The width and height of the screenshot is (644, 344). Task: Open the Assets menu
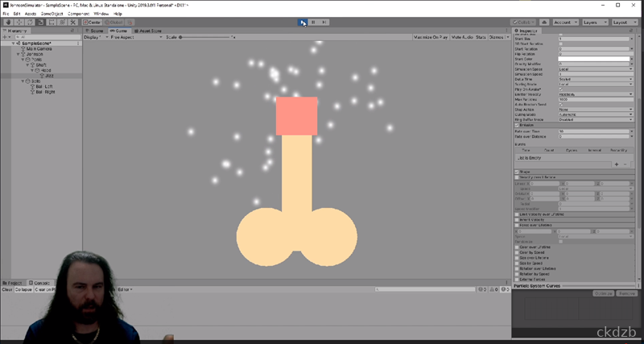[31, 14]
